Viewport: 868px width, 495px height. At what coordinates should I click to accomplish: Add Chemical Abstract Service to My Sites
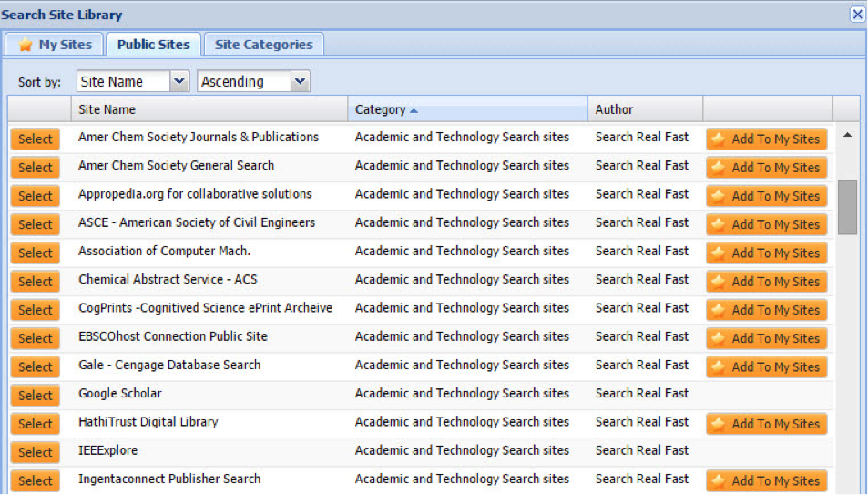[x=767, y=281]
